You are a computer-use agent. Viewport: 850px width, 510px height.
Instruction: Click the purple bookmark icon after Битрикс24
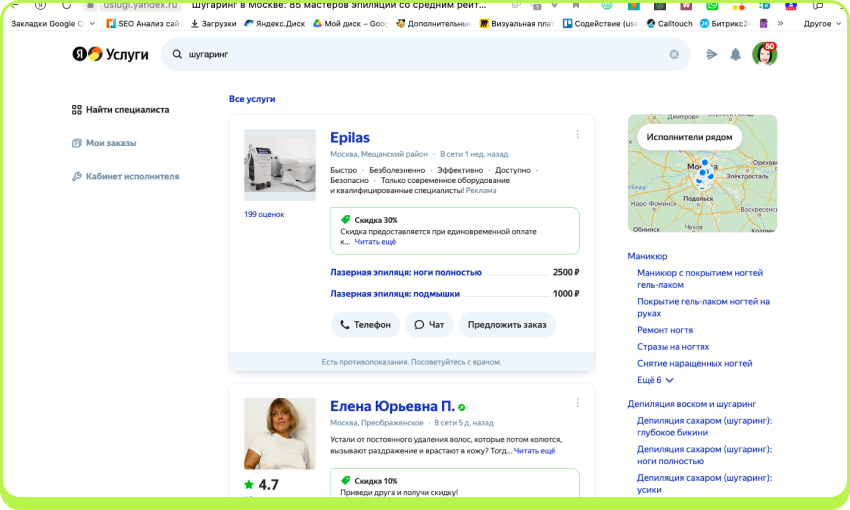pyautogui.click(x=763, y=24)
